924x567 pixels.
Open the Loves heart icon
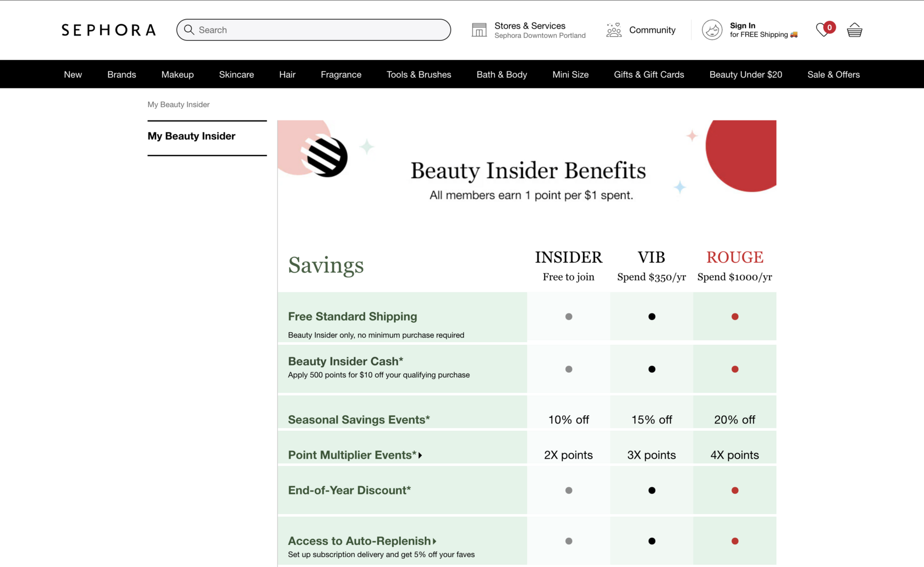(x=823, y=30)
